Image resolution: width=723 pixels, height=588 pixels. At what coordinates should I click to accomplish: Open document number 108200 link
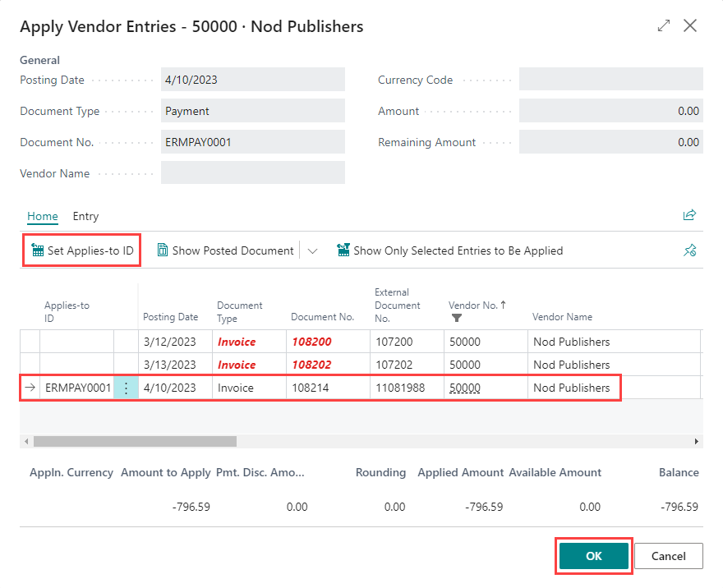pos(311,342)
